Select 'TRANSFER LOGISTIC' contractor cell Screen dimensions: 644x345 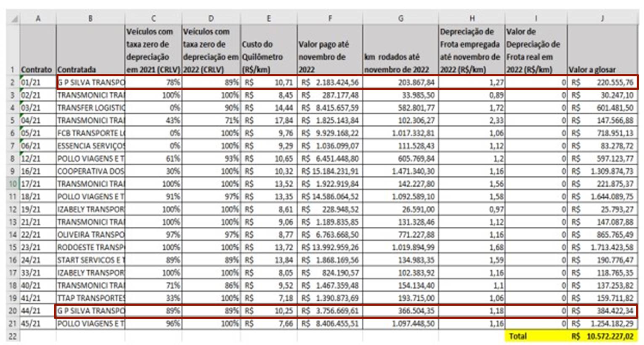click(x=90, y=108)
